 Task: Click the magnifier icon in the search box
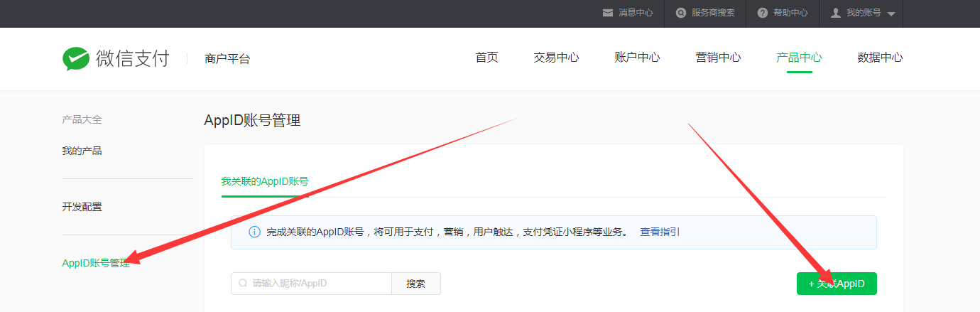click(243, 284)
